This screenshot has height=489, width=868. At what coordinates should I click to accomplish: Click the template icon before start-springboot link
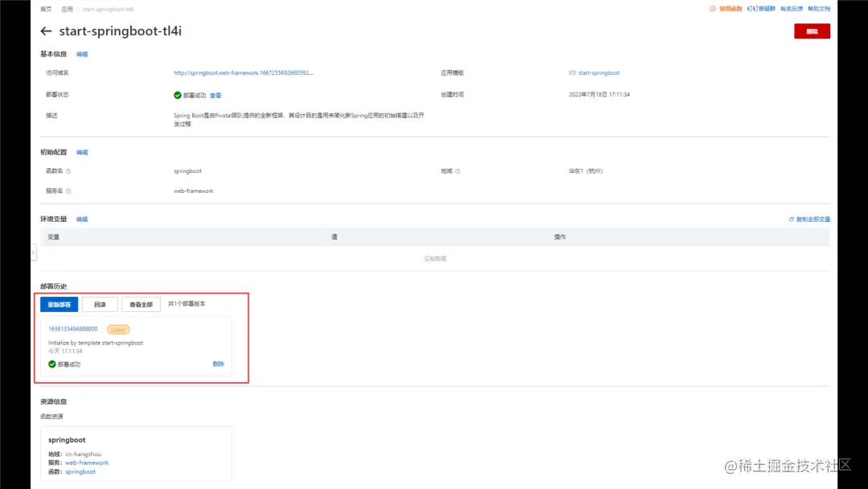[x=572, y=72]
